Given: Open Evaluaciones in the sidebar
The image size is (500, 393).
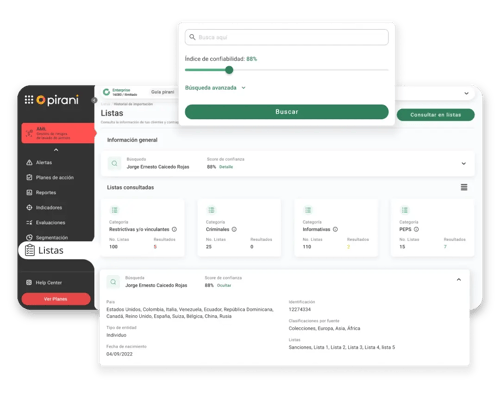Looking at the screenshot, I should click(x=50, y=222).
